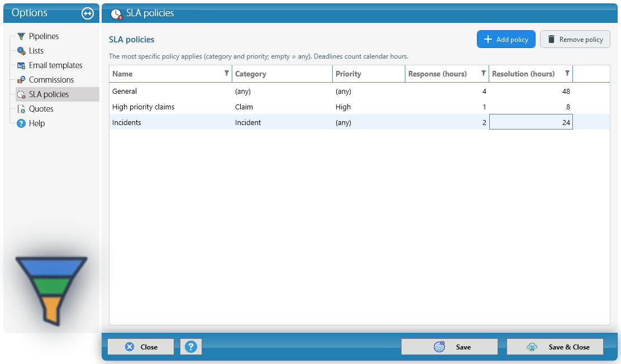Click the blue help button in bottom bar

(191, 347)
